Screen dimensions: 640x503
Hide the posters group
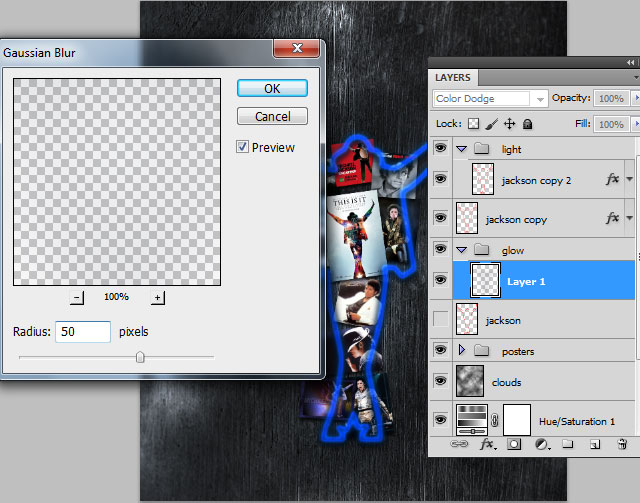click(x=440, y=349)
